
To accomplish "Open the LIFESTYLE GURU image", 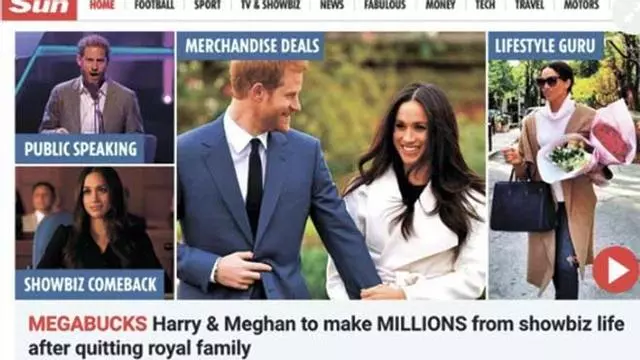I will pyautogui.click(x=564, y=166).
